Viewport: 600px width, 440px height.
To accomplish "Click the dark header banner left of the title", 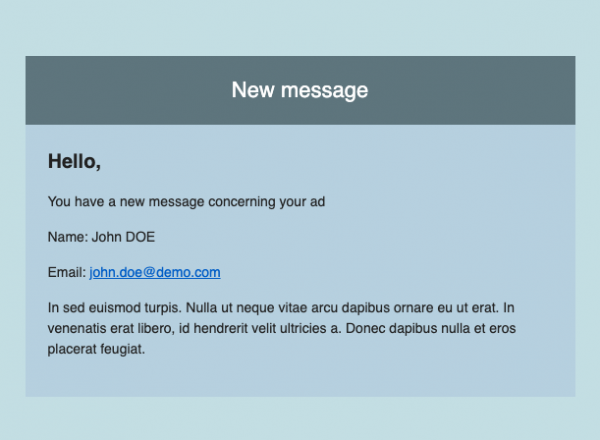I will pyautogui.click(x=120, y=90).
